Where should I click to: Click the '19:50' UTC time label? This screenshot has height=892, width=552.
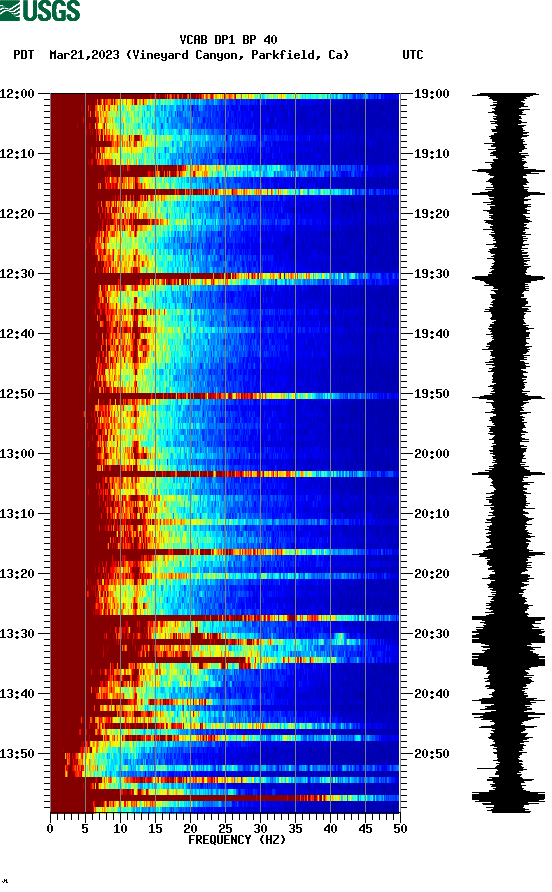(432, 394)
